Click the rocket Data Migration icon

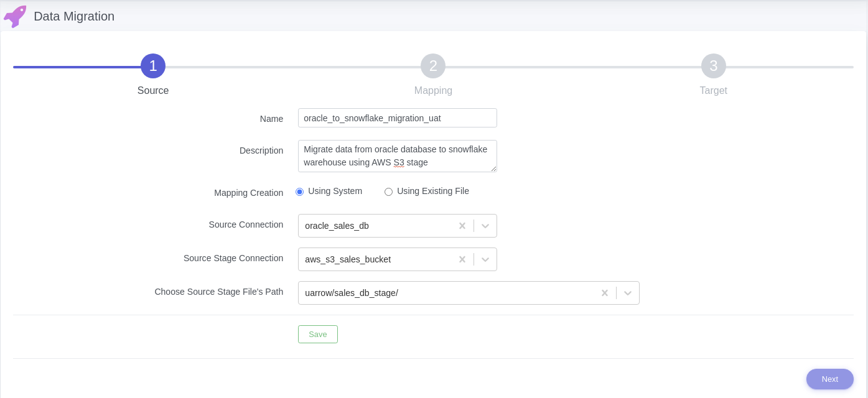[x=15, y=16]
